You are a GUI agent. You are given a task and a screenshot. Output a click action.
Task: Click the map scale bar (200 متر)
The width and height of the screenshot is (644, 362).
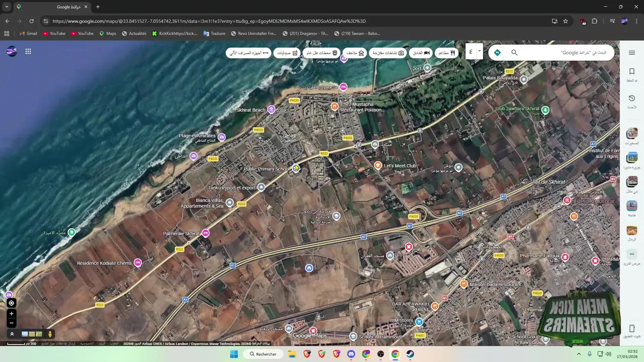pyautogui.click(x=22, y=344)
